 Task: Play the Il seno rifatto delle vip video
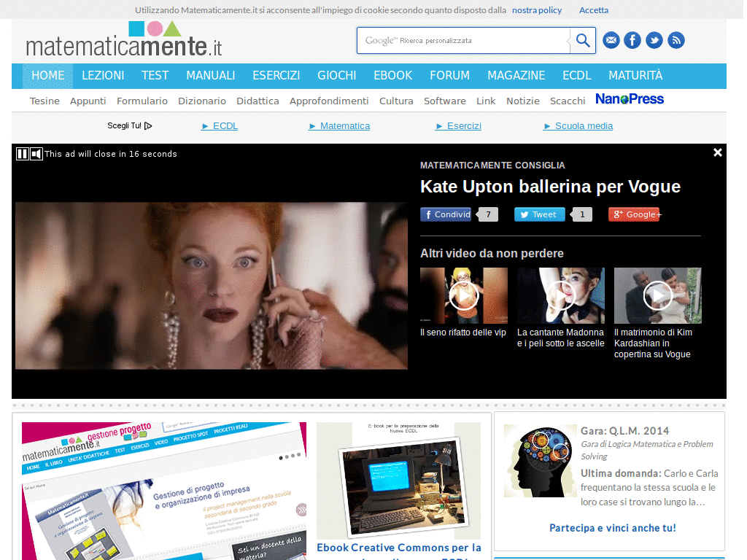click(x=463, y=296)
